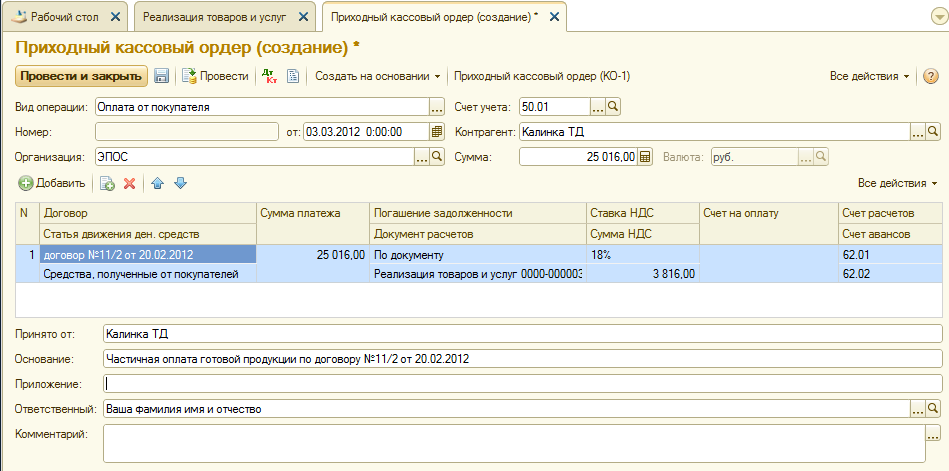Open the calendar picker for the date
This screenshot has height=471, width=949.
tap(437, 131)
